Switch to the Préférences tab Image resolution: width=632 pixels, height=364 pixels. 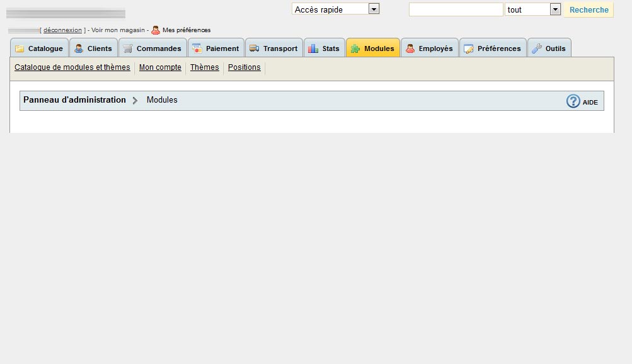click(x=493, y=48)
